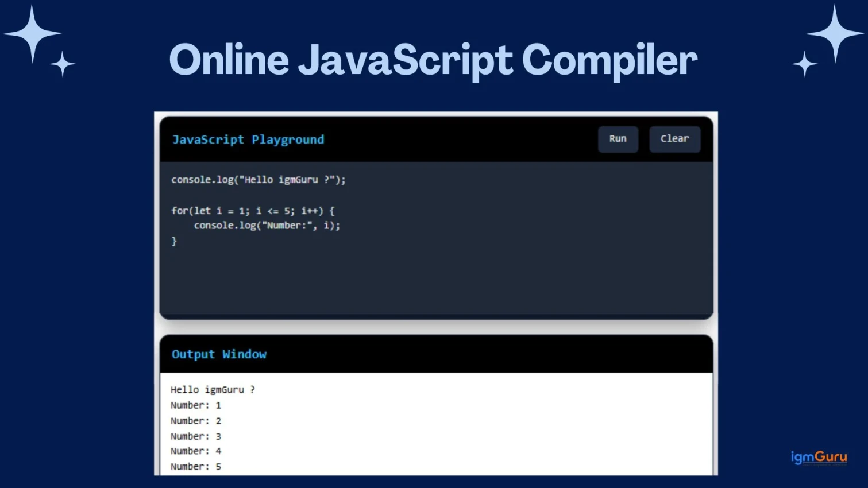Click output line 'Hello igmGuru ?'
868x488 pixels.
tap(213, 389)
